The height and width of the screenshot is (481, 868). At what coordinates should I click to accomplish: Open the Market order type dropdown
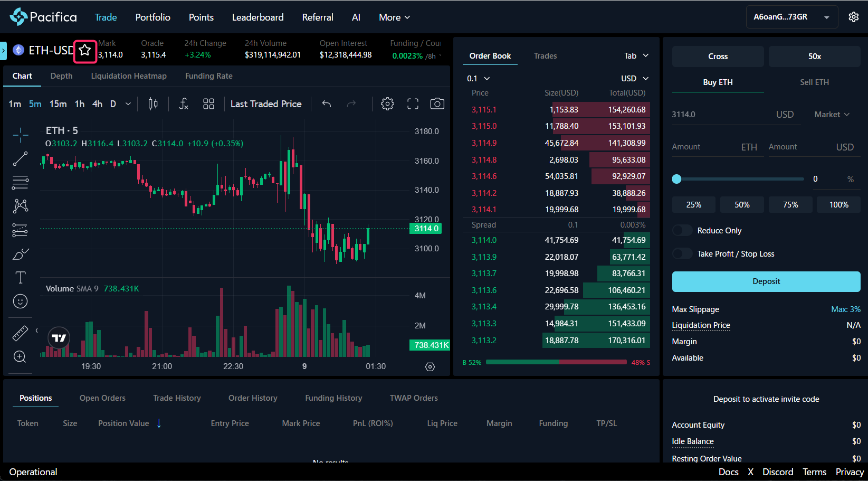[832, 115]
